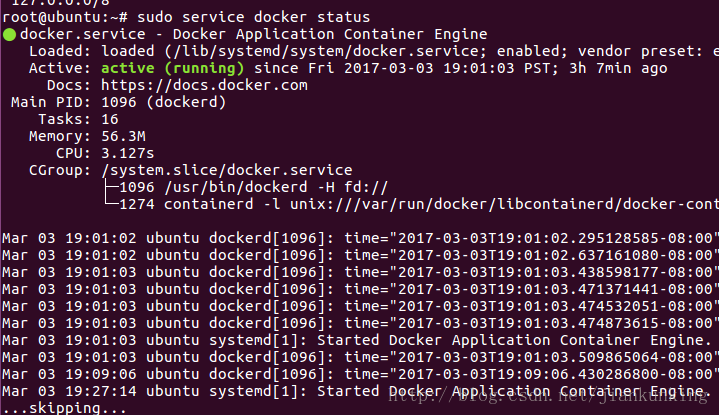Open the https://docs.docker.com link
Viewport: 719px width, 415px height.
(204, 85)
